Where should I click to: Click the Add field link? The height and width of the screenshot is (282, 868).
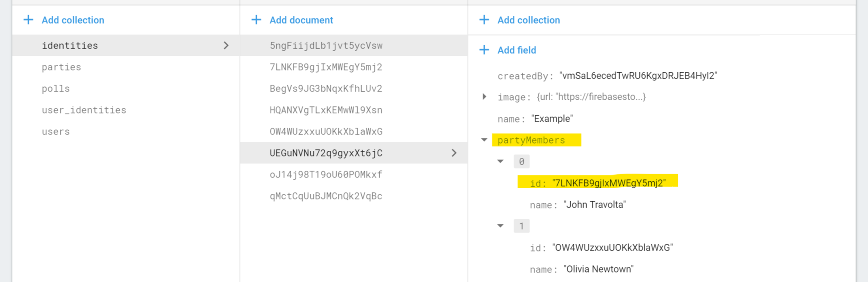coord(517,50)
